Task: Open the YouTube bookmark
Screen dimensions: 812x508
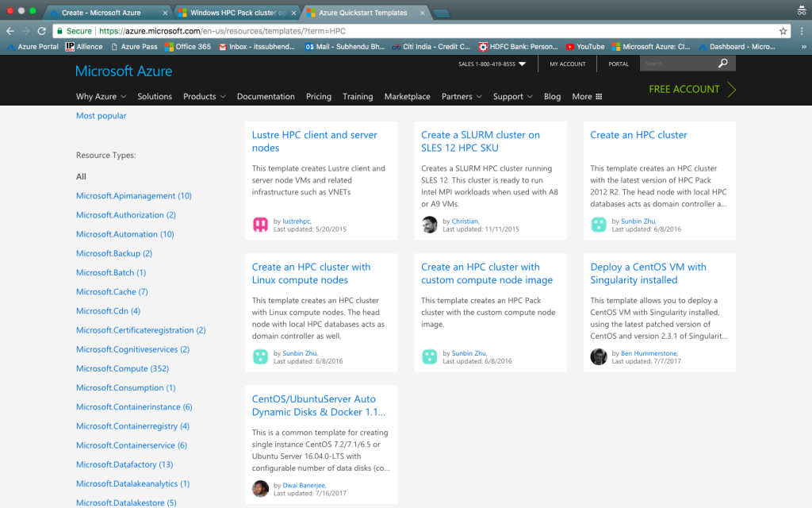Action: pos(584,47)
